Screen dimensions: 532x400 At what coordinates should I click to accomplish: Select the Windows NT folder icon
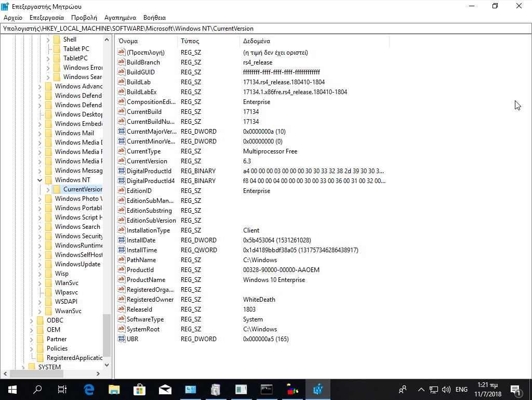tap(49, 180)
